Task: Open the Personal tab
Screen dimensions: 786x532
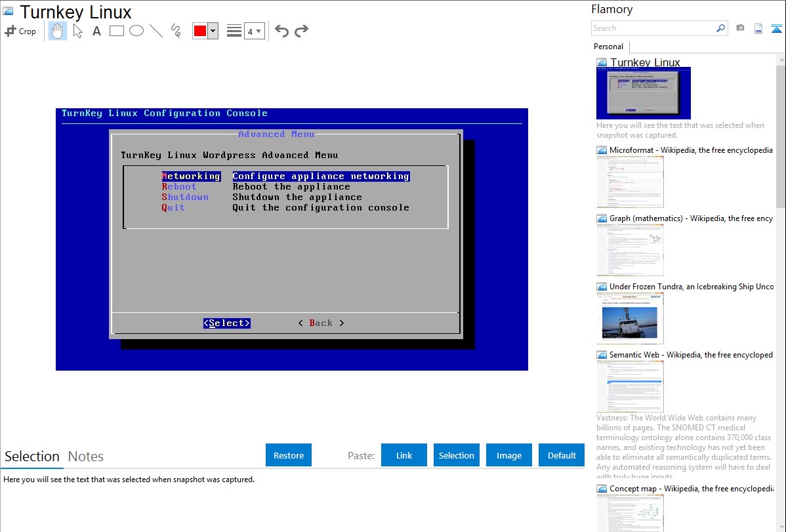Action: [609, 47]
